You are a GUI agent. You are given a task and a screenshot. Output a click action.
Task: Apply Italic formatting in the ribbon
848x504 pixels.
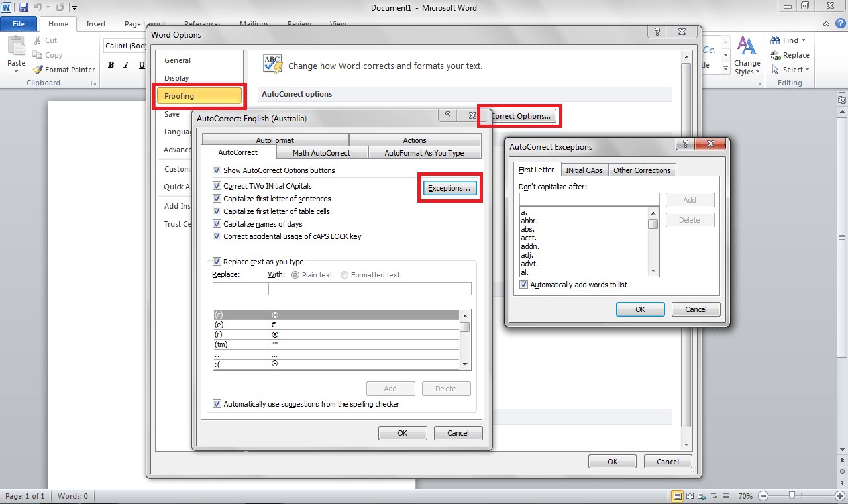click(x=127, y=65)
